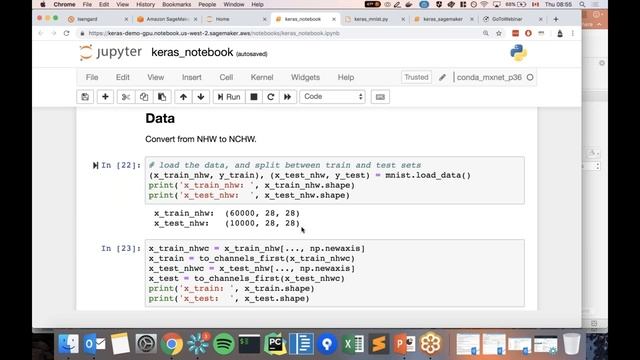Click the run-cell marker beside In [22]
The image size is (640, 360).
point(95,165)
